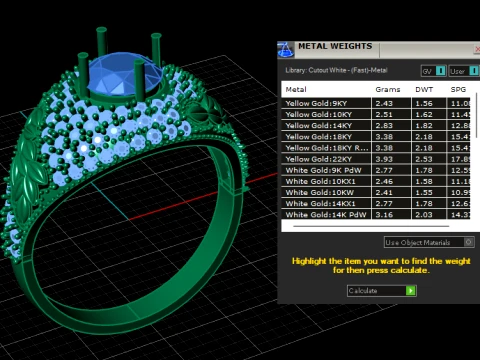The image size is (480, 360).
Task: Click the 2.43 grams value
Action: (384, 103)
